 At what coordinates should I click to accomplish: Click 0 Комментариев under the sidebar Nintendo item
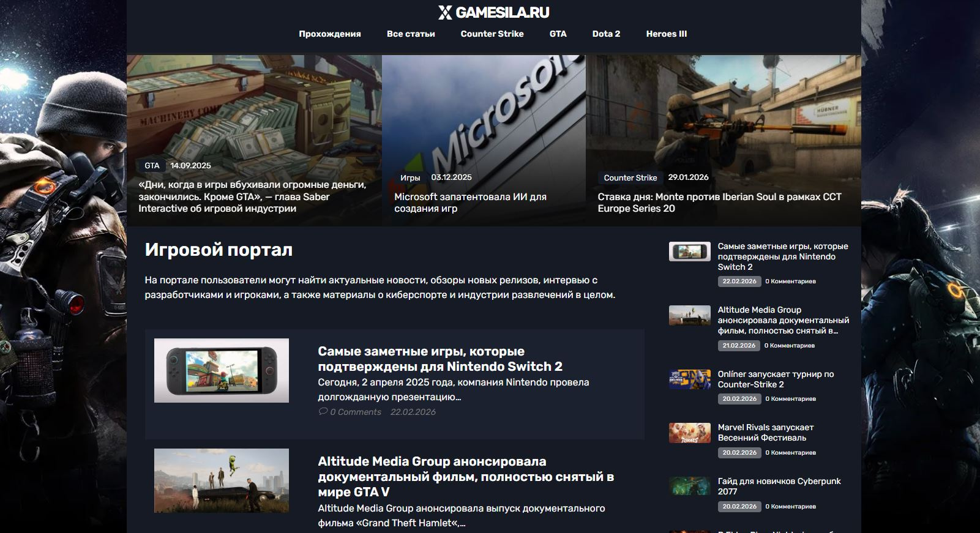[x=790, y=281]
